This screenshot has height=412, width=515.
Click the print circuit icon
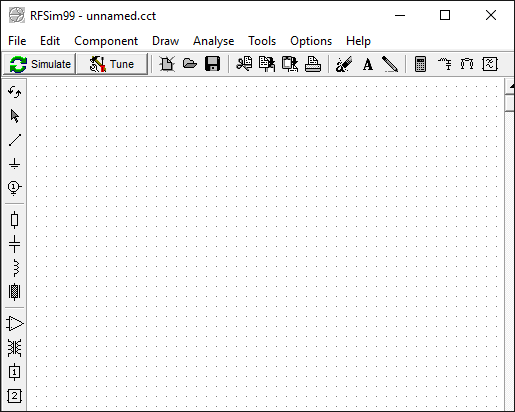tap(313, 64)
